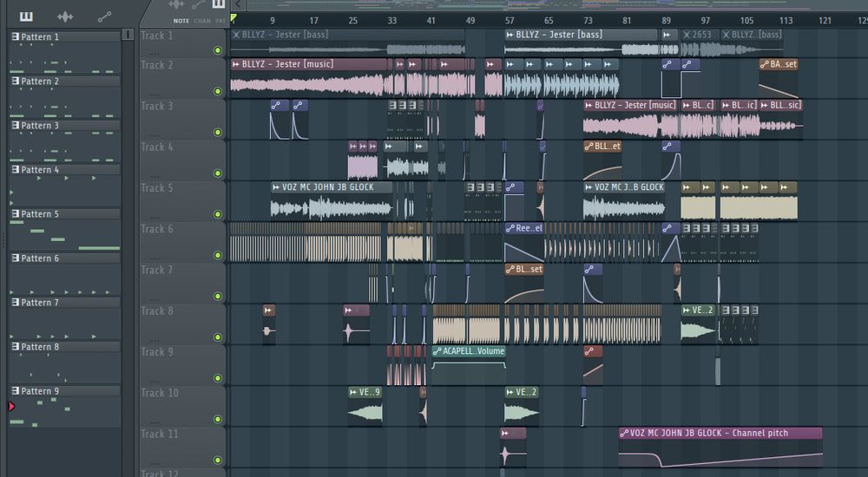Screen dimensions: 868x477
Task: Select the Track 1 header label
Action: (156, 36)
